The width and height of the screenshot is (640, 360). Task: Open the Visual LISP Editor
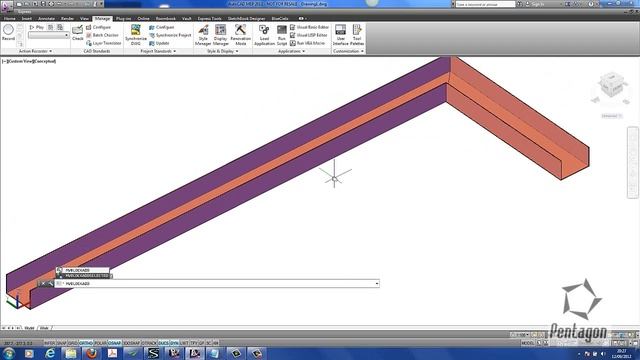point(309,35)
